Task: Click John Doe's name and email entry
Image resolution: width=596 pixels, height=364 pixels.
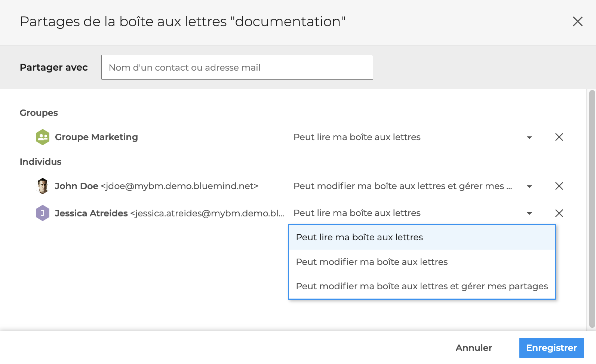Action: pos(156,186)
